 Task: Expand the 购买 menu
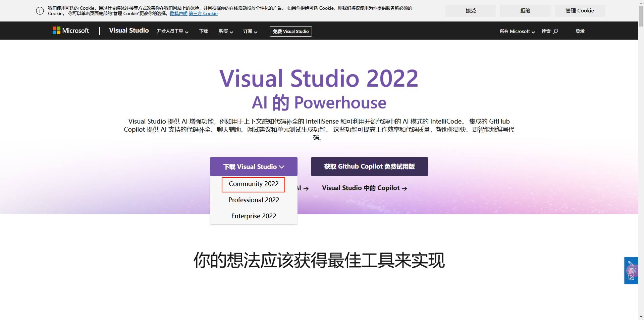(226, 31)
